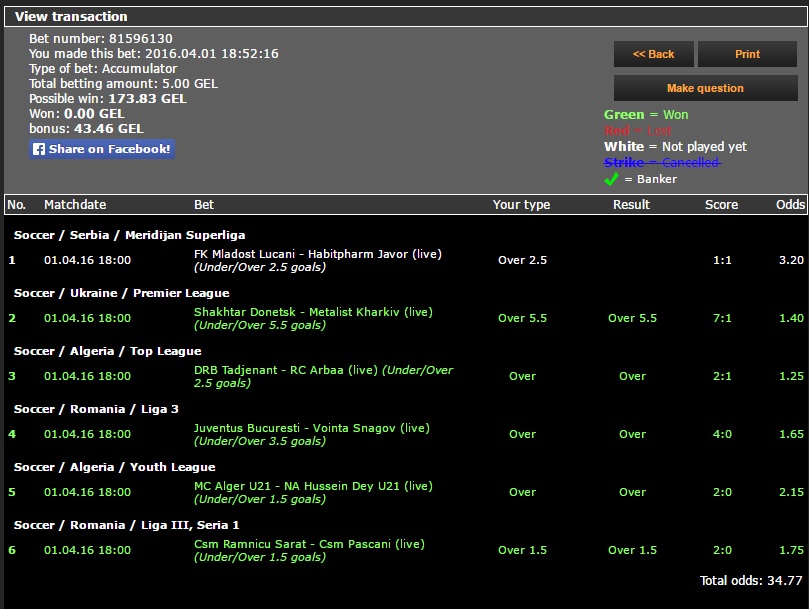The width and height of the screenshot is (809, 609).
Task: Click the Make question button
Action: click(705, 88)
